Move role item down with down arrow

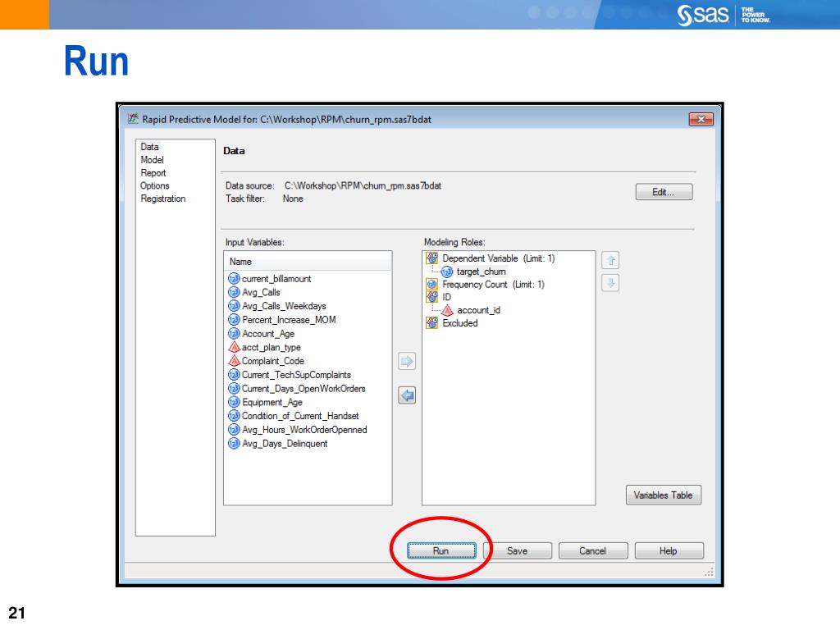coord(610,282)
